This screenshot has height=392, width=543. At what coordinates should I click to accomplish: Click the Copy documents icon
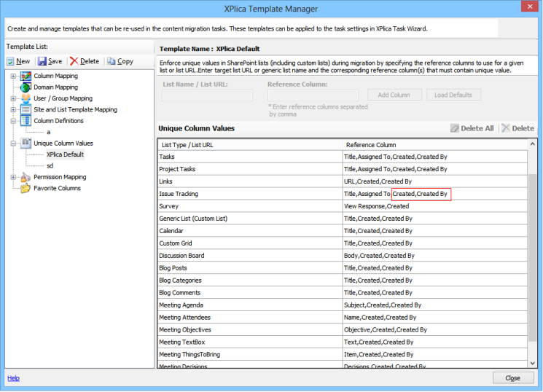112,61
